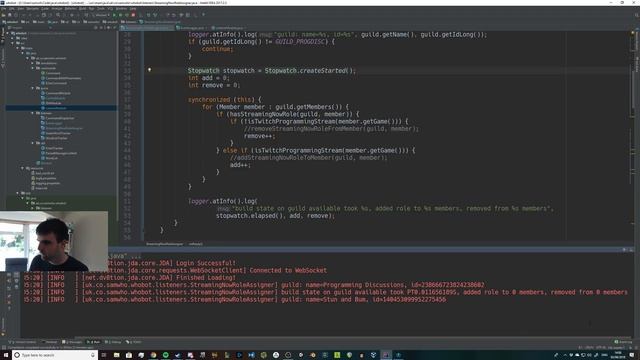Screen dimensions: 640x360
Task: Open the Run panel settings gear icon
Action: [x=624, y=249]
